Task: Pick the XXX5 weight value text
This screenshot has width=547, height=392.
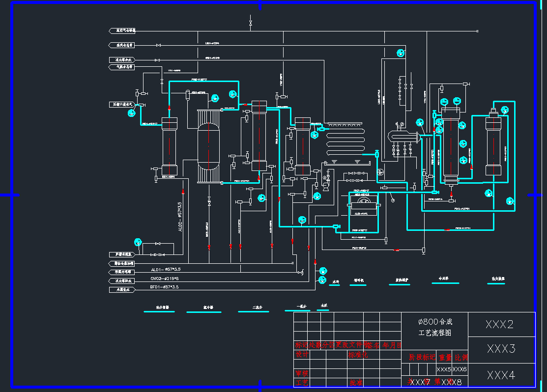Action: pos(444,369)
